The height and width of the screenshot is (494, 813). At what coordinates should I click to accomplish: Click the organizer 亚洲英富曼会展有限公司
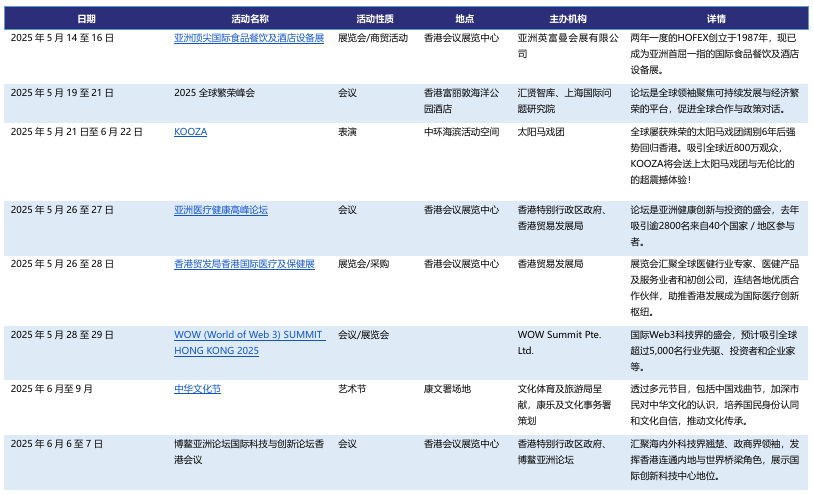pos(568,46)
